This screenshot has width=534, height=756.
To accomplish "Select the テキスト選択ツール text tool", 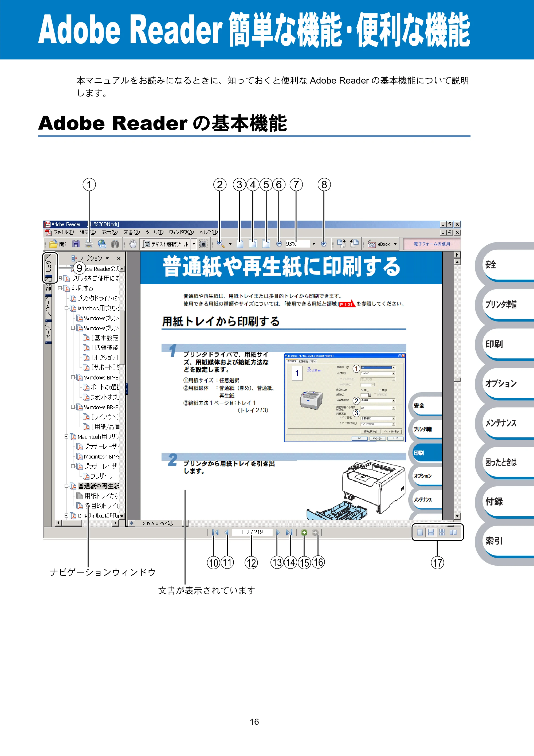I will [x=165, y=244].
